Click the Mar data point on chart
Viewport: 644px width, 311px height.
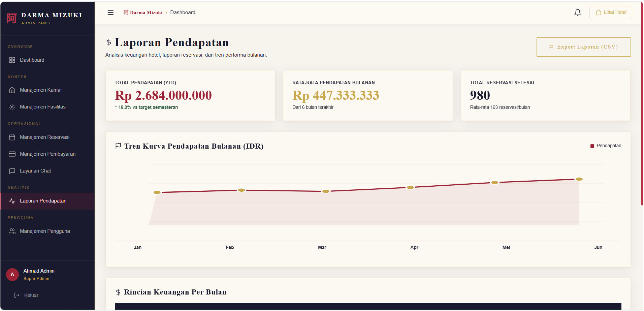326,191
